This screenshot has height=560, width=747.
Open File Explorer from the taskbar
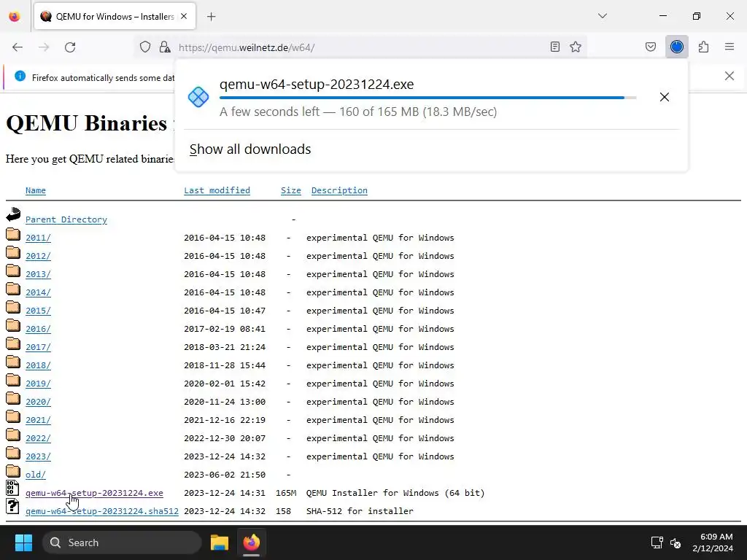point(220,542)
